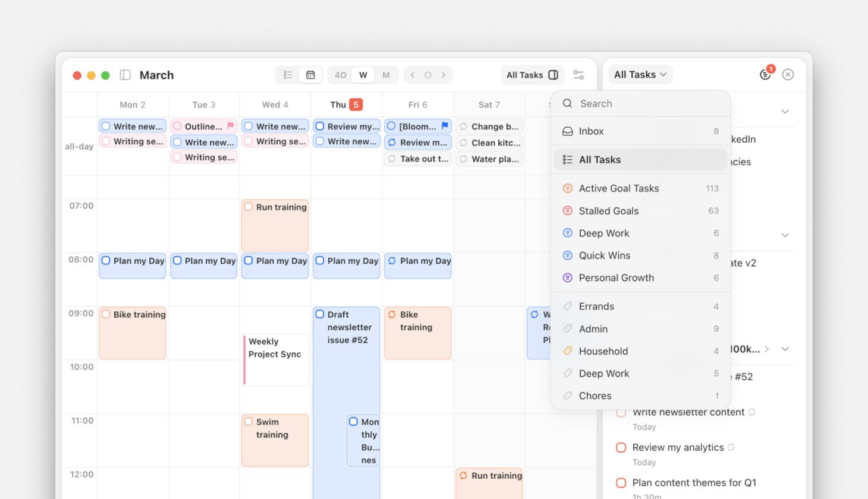Image resolution: width=868 pixels, height=499 pixels.
Task: Open the All Tasks dropdown in right panel
Action: tap(640, 74)
